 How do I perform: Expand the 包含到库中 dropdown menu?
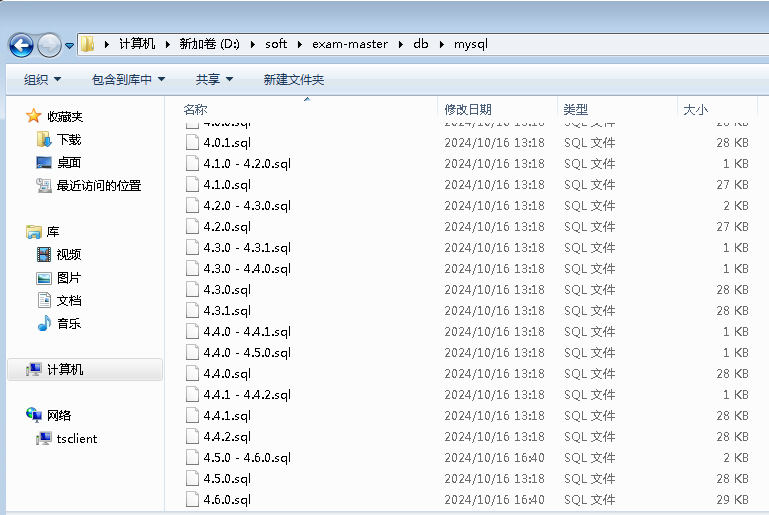click(x=128, y=80)
